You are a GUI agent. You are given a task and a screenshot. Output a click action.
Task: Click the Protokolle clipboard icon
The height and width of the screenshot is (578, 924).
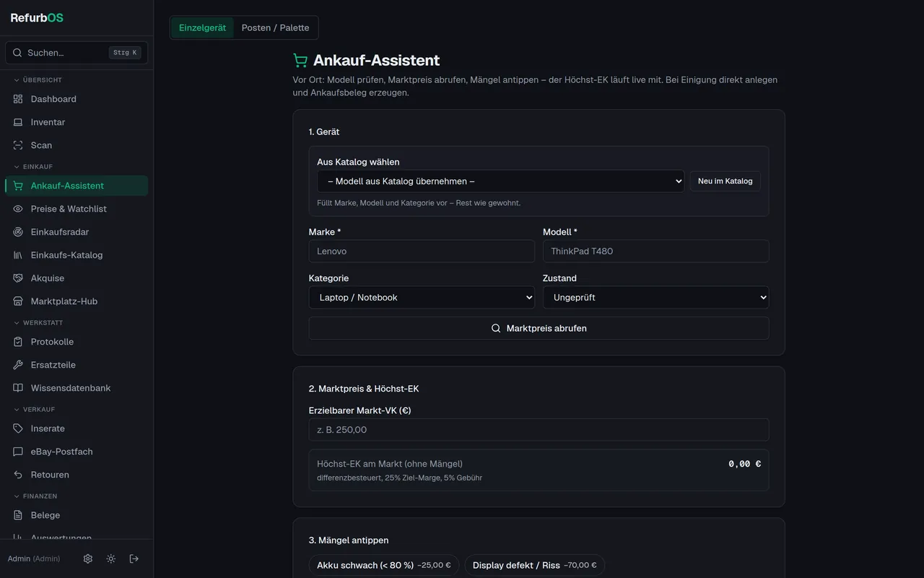tap(18, 342)
